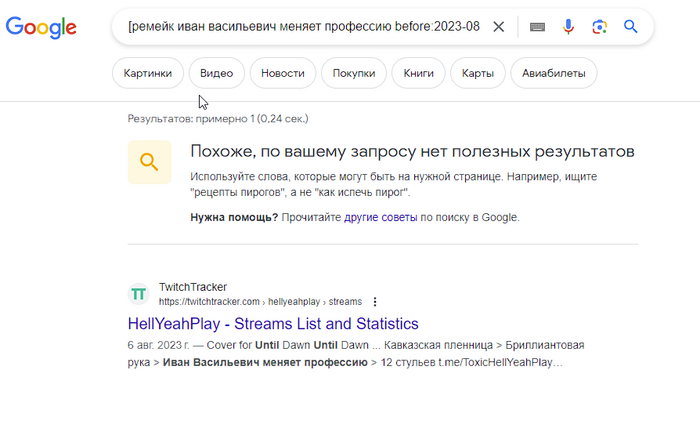Switch to Картинки filter
The height and width of the screenshot is (428, 700).
pyautogui.click(x=148, y=73)
